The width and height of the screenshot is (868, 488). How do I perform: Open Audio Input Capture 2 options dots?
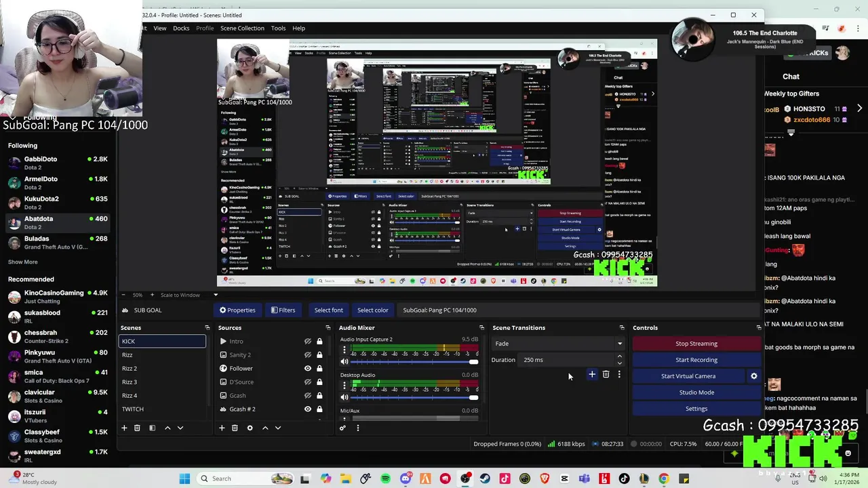tap(344, 350)
